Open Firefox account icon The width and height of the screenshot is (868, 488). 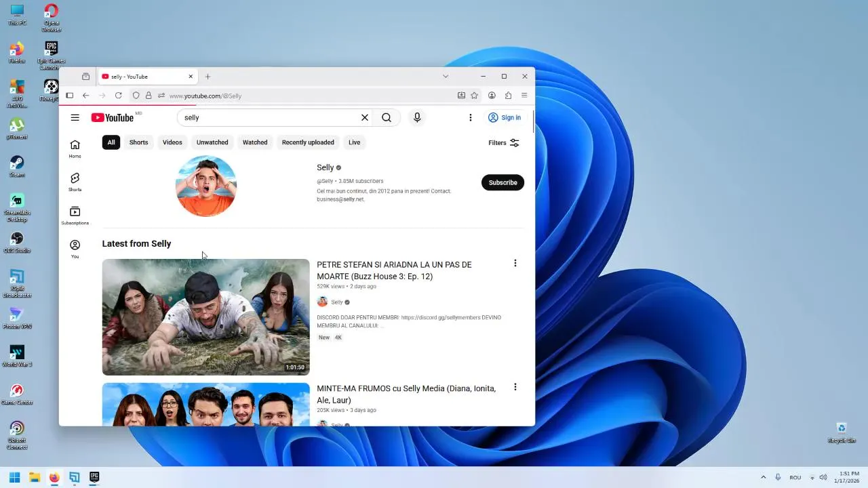pyautogui.click(x=492, y=96)
